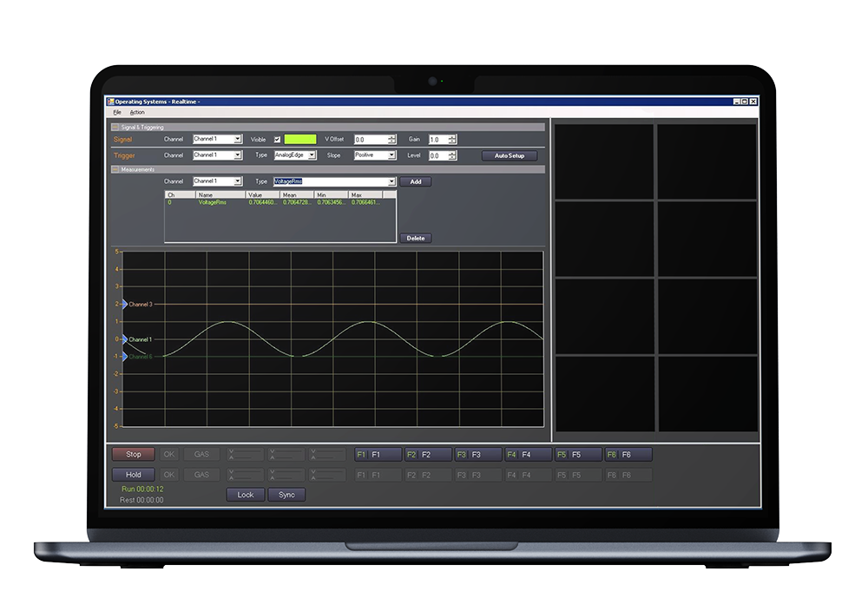The image size is (868, 611).
Task: Click the active F3 function button
Action: point(478,455)
